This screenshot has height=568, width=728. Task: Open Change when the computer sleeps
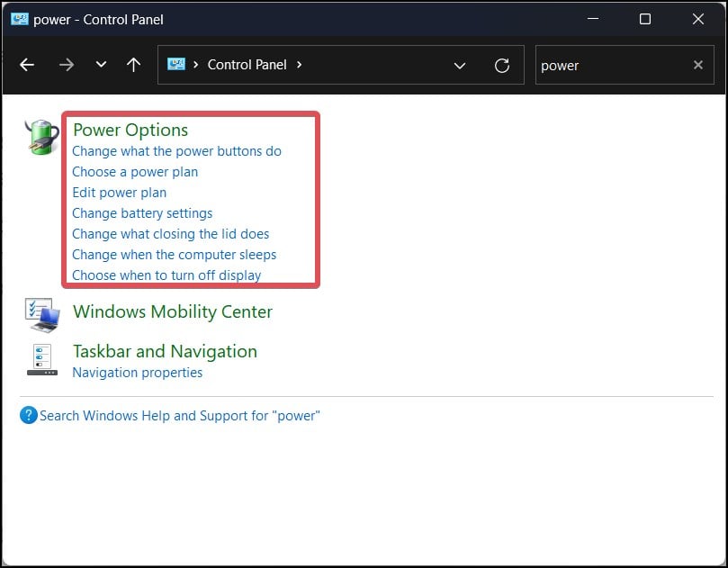click(174, 255)
